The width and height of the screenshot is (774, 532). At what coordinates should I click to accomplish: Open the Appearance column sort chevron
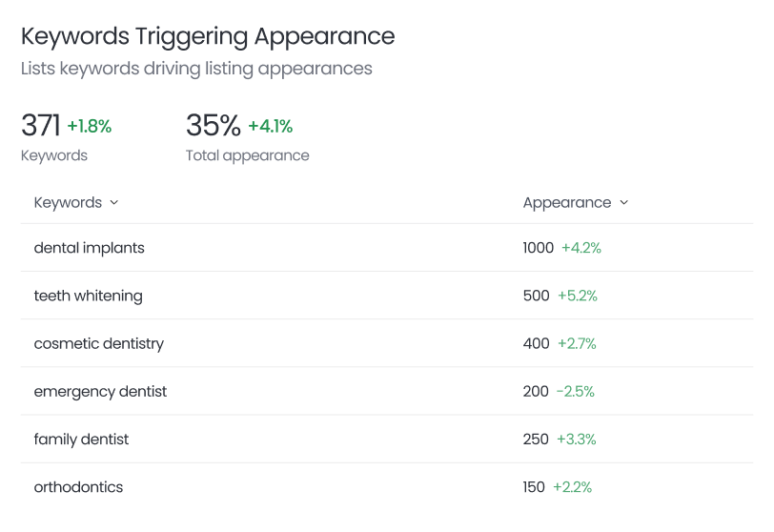point(624,202)
